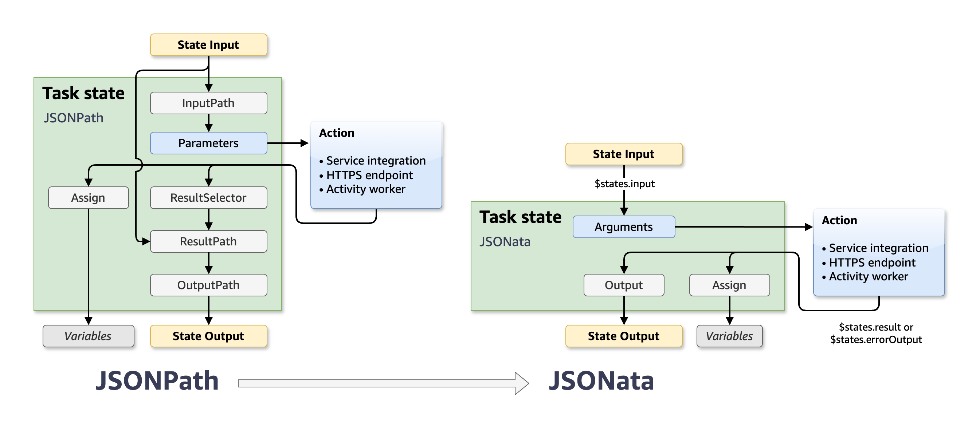Click the large JSONPath title at the bottom

click(157, 381)
